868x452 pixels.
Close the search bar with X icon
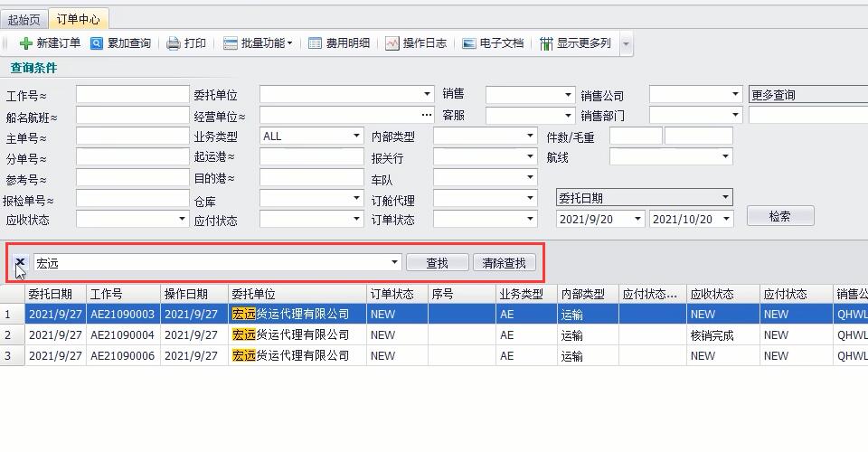20,262
